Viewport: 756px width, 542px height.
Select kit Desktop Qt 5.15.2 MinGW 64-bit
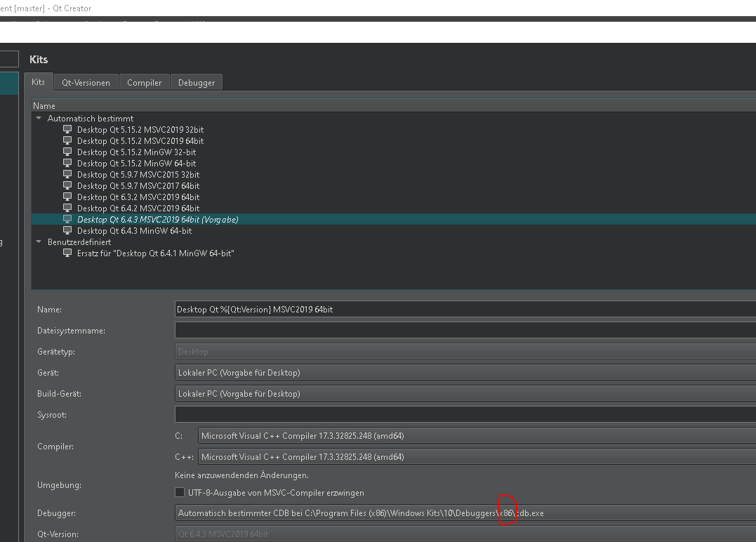136,164
